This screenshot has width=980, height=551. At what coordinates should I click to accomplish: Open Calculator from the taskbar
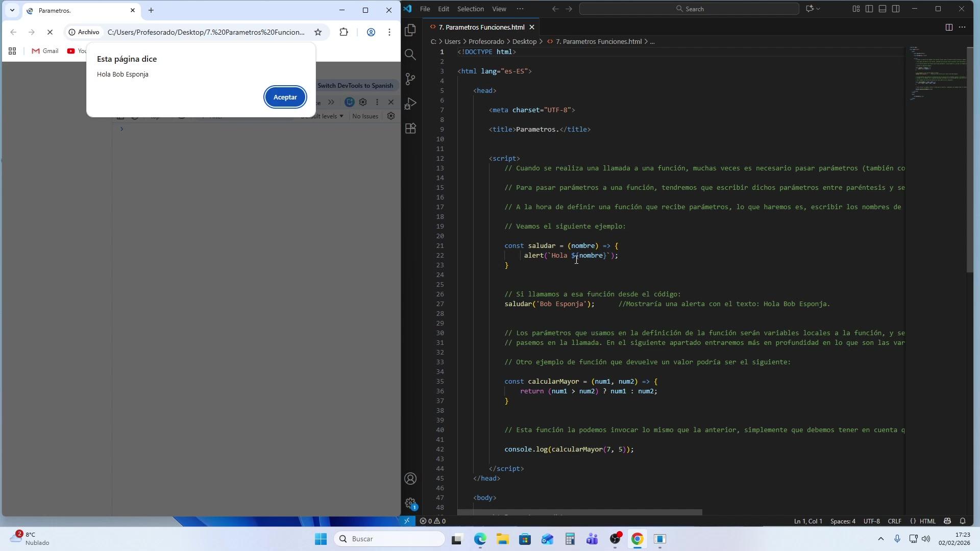(x=570, y=539)
